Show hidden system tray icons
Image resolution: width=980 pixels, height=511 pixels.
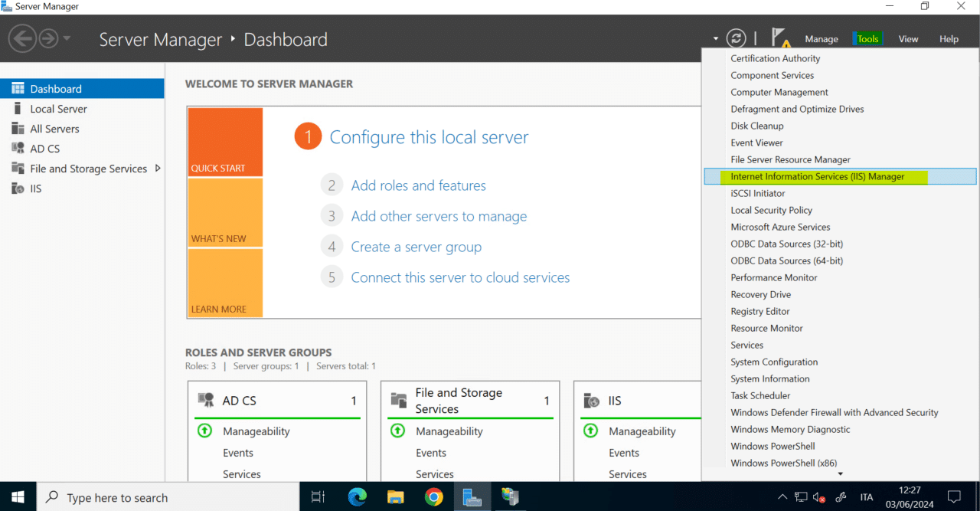coord(782,497)
